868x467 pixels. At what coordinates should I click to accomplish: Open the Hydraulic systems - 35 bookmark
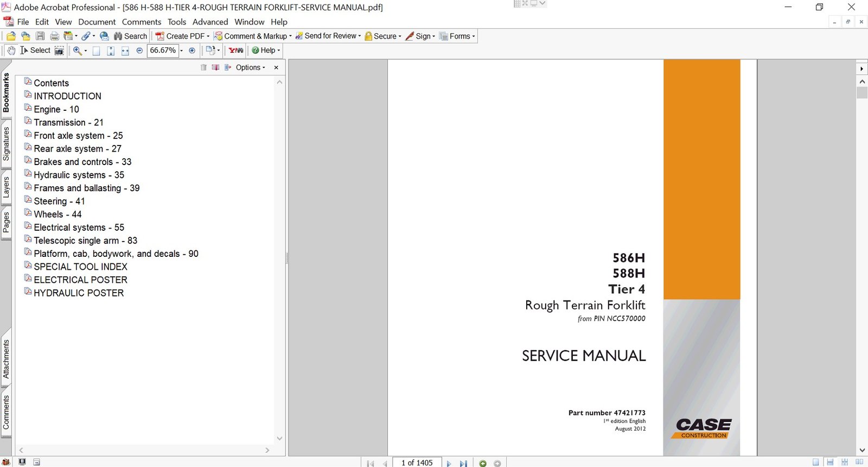coord(79,175)
